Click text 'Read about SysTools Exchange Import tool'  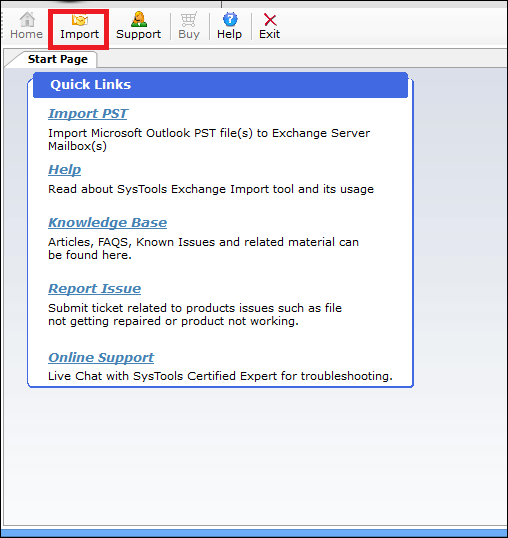(171, 189)
